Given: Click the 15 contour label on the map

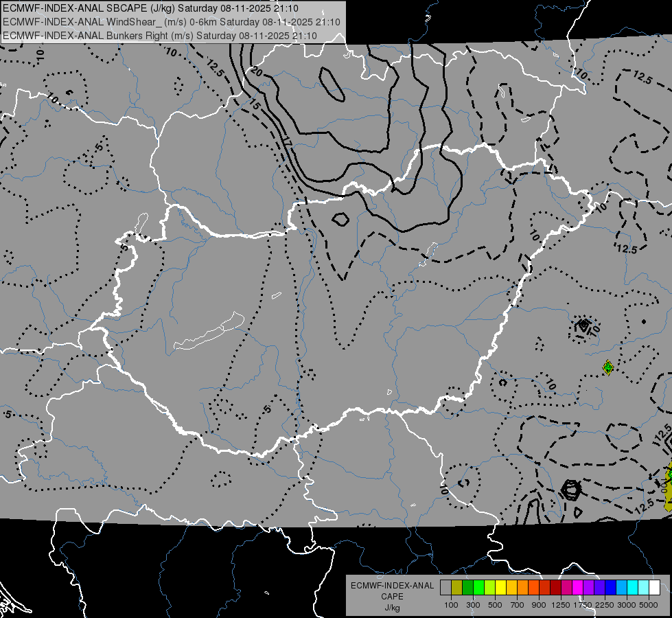Looking at the screenshot, I should tap(254, 104).
